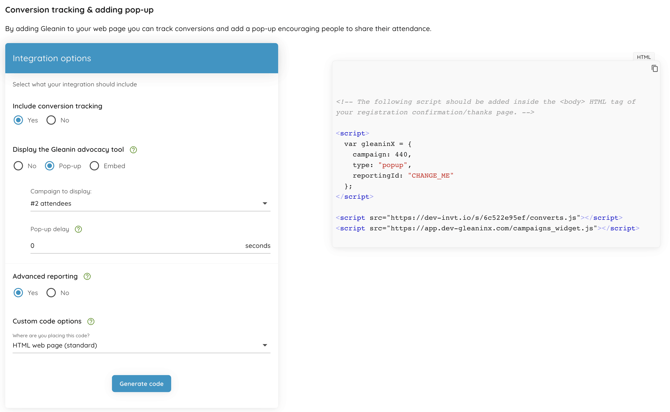Choose No for Gleanin advocacy tool display
670x412 pixels.
click(x=18, y=166)
